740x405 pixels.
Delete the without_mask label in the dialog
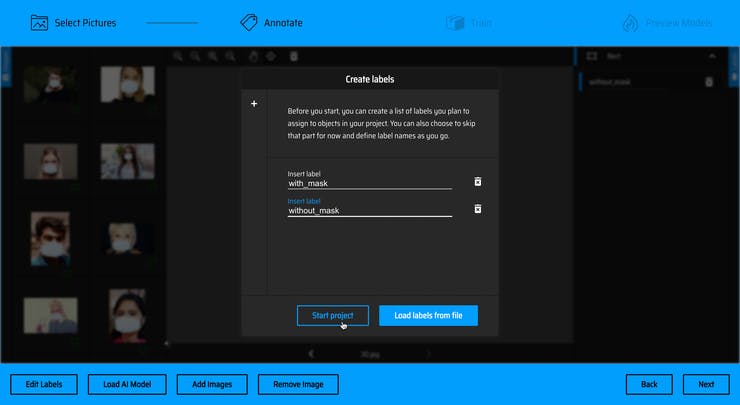click(478, 209)
